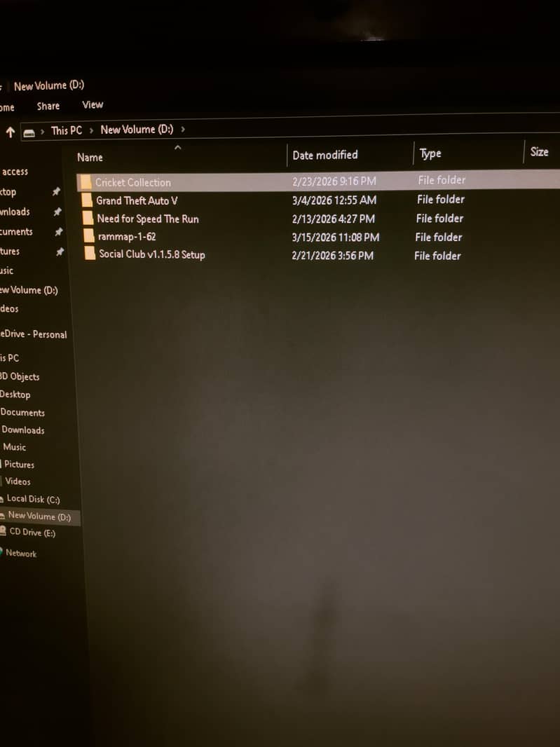The image size is (560, 747).
Task: Select Local Disk (C:) in navigation pane
Action: [x=33, y=499]
